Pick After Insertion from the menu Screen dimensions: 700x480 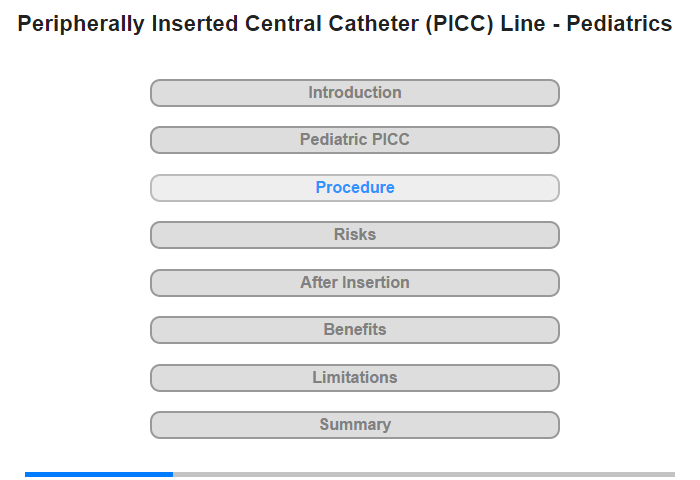pyautogui.click(x=354, y=283)
